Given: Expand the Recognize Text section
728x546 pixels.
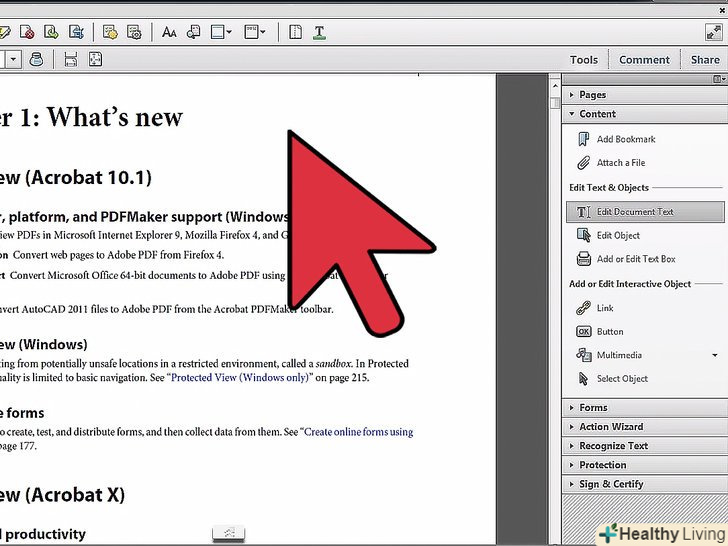Looking at the screenshot, I should [644, 446].
